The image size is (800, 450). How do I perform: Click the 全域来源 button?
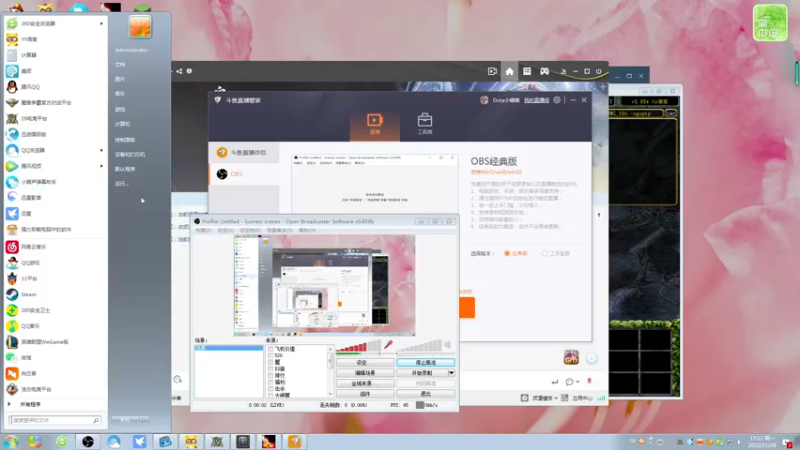click(x=365, y=383)
